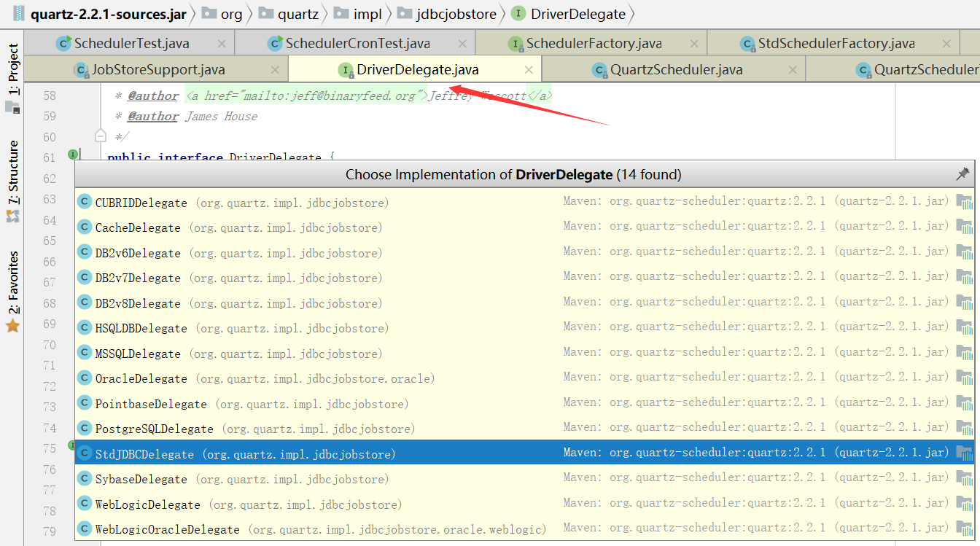This screenshot has height=546, width=980.
Task: Click library icon on MSSQLDelegate row
Action: click(965, 353)
